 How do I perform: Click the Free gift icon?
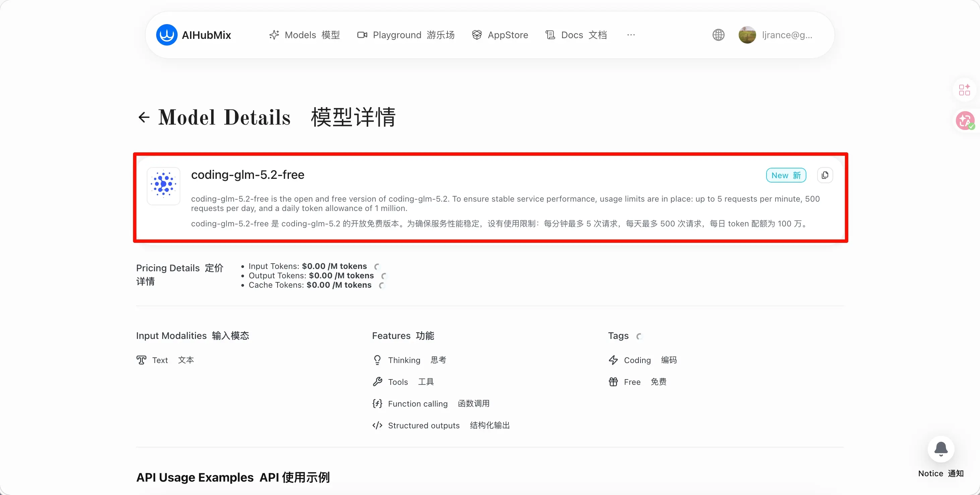(x=613, y=382)
